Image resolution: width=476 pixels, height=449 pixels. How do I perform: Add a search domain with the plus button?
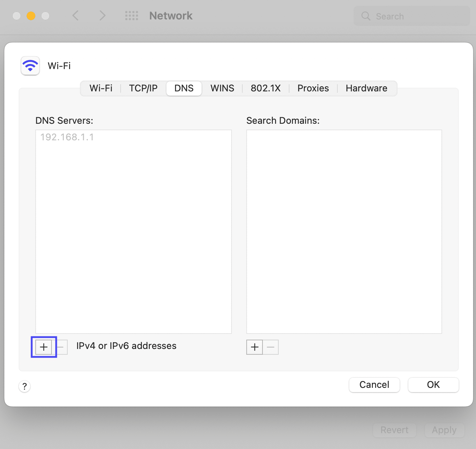(x=254, y=347)
